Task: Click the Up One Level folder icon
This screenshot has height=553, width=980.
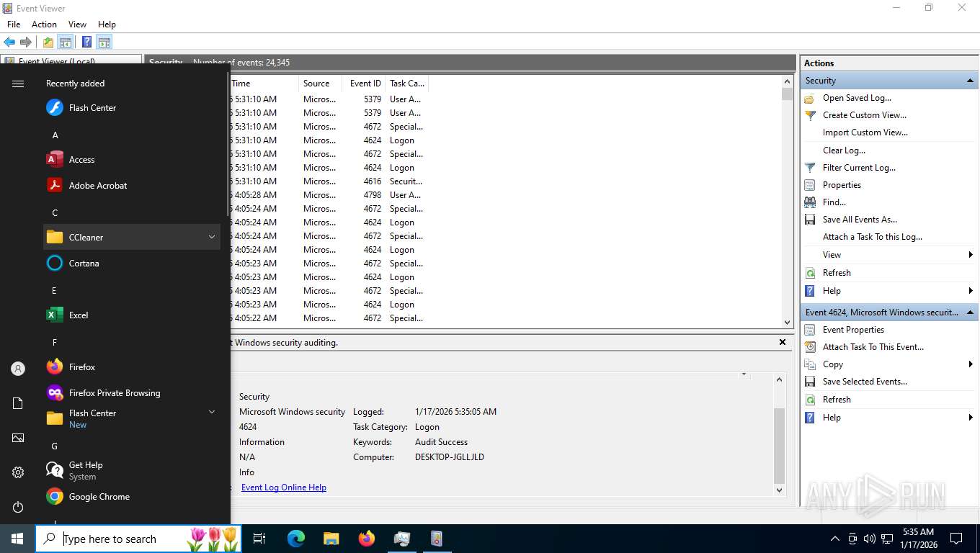Action: pos(48,42)
